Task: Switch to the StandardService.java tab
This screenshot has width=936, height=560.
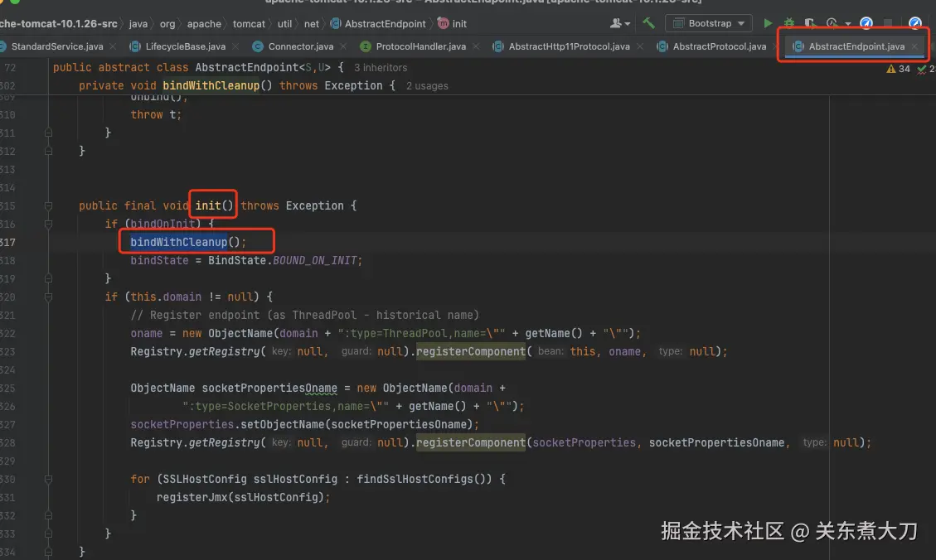Action: 56,46
